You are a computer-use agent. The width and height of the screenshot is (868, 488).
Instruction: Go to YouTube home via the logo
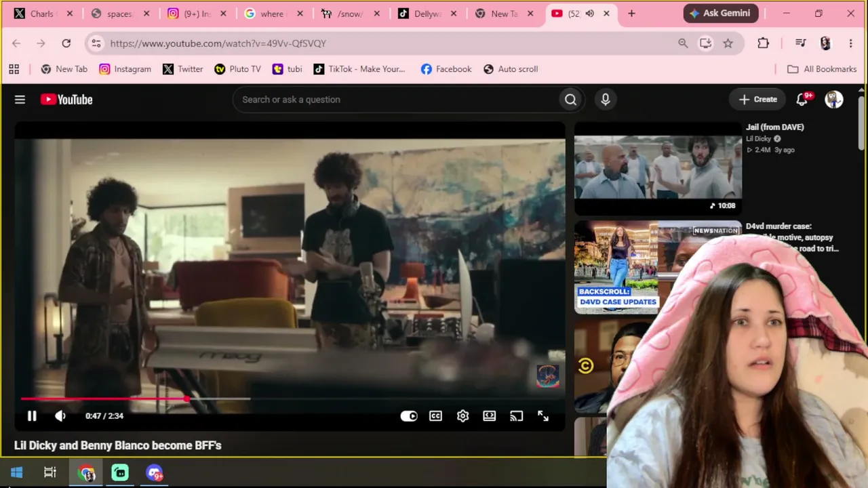click(66, 100)
